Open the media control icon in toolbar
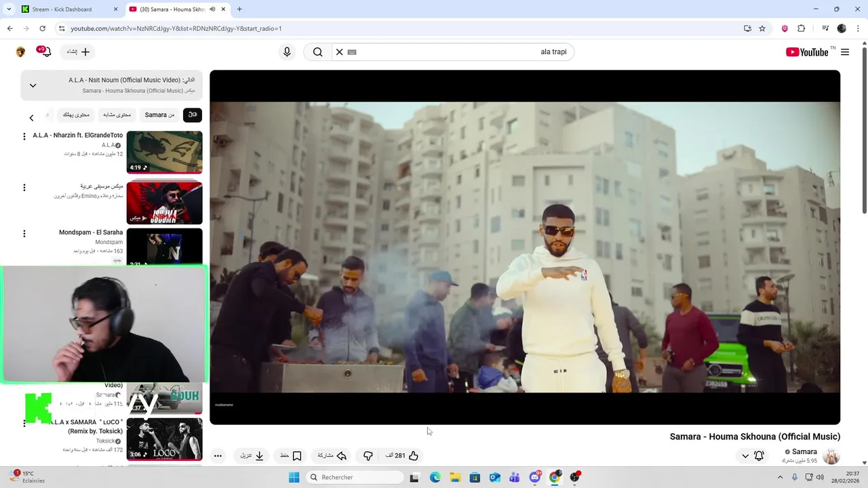 825,28
